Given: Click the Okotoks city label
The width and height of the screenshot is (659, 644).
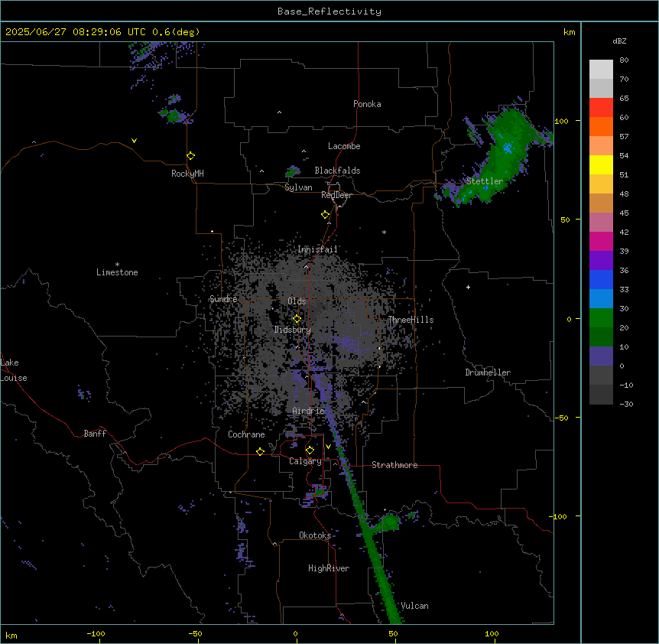Looking at the screenshot, I should pyautogui.click(x=315, y=535).
